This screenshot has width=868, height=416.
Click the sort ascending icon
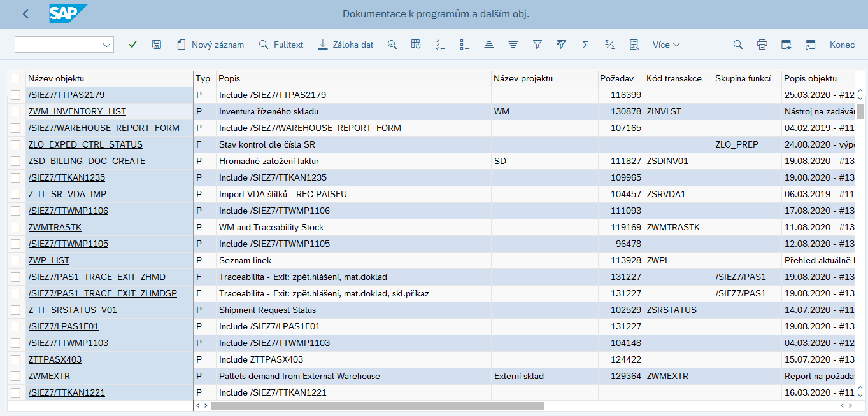488,45
